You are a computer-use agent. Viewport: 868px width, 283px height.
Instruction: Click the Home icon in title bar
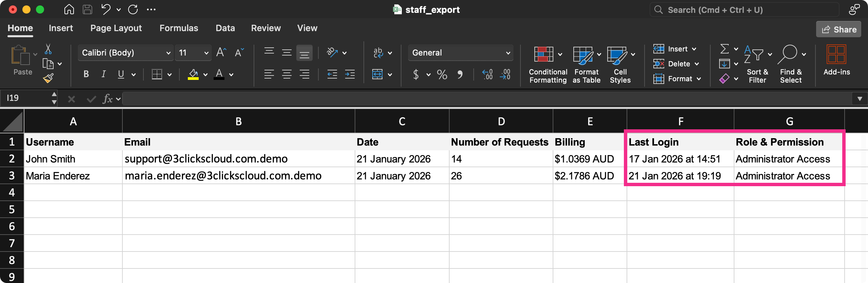click(x=69, y=10)
